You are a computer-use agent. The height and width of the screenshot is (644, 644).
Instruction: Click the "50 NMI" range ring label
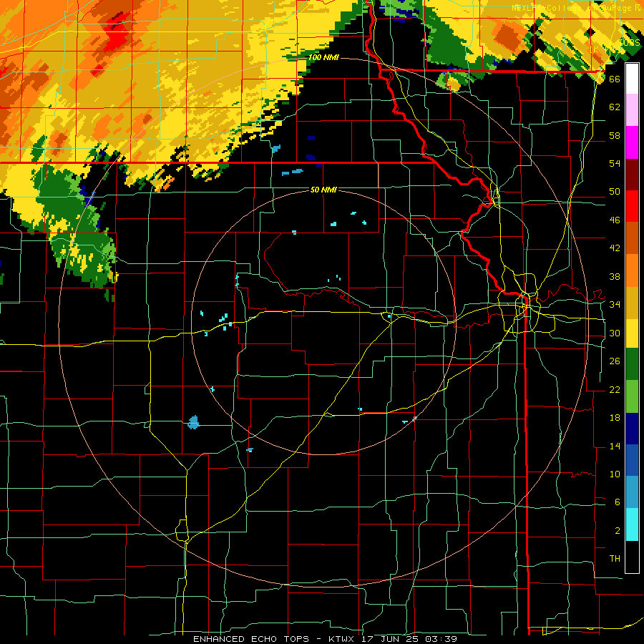[x=323, y=190]
